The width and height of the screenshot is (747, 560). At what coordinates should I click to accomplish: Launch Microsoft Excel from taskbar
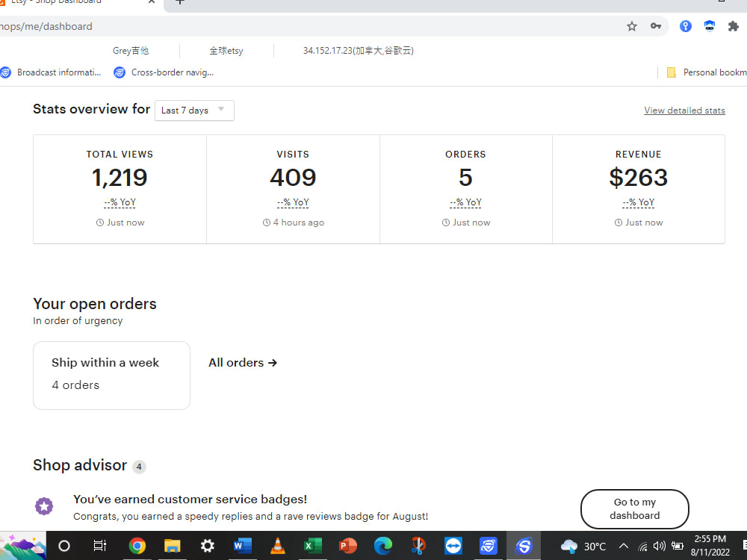tap(312, 546)
